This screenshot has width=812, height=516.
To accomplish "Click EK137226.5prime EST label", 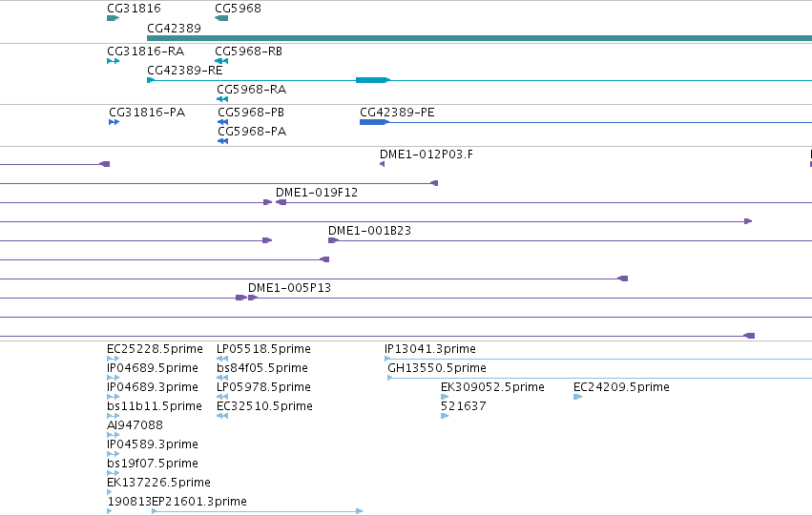I will pyautogui.click(x=158, y=483).
